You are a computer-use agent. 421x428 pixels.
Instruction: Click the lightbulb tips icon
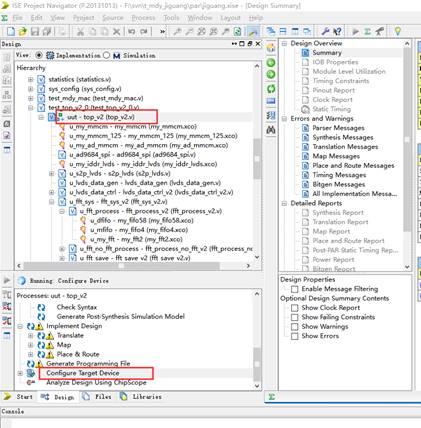click(x=397, y=31)
